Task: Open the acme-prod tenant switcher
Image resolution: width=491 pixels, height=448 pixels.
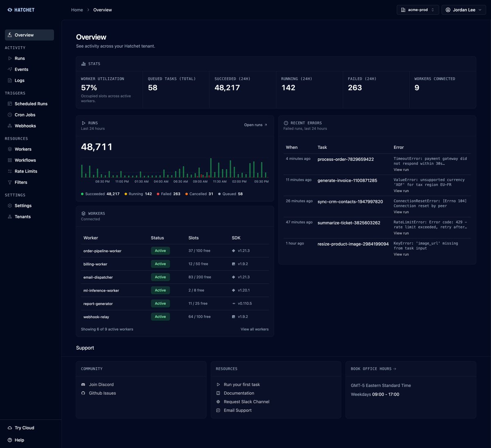Action: coord(418,10)
